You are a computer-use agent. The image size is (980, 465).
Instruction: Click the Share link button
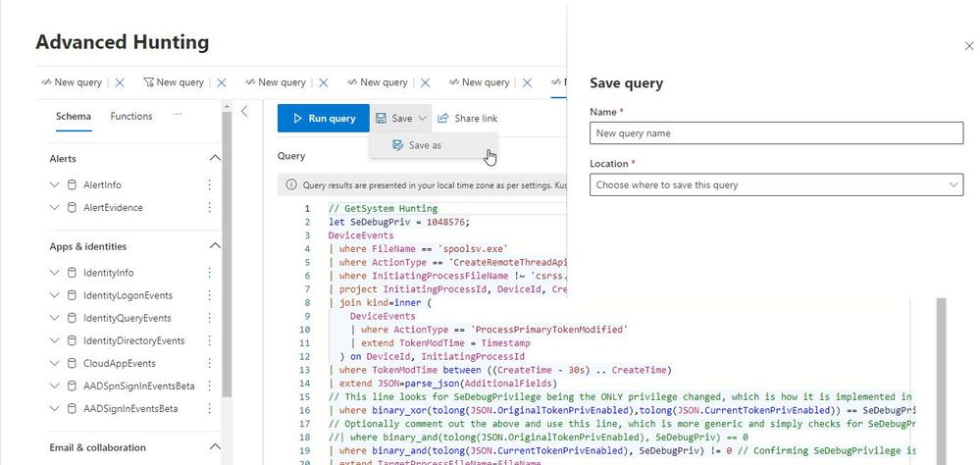click(468, 118)
